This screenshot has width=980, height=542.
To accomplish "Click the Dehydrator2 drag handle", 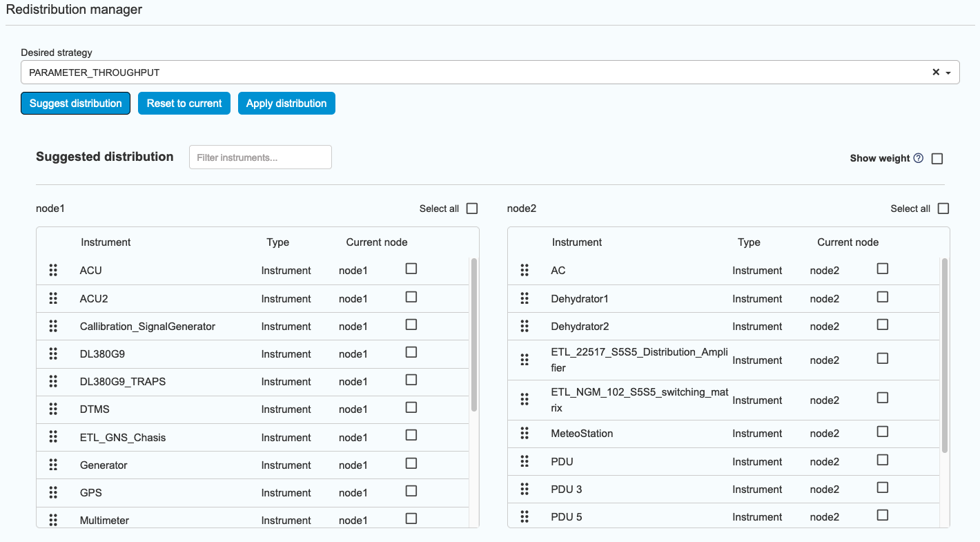I will pyautogui.click(x=525, y=326).
